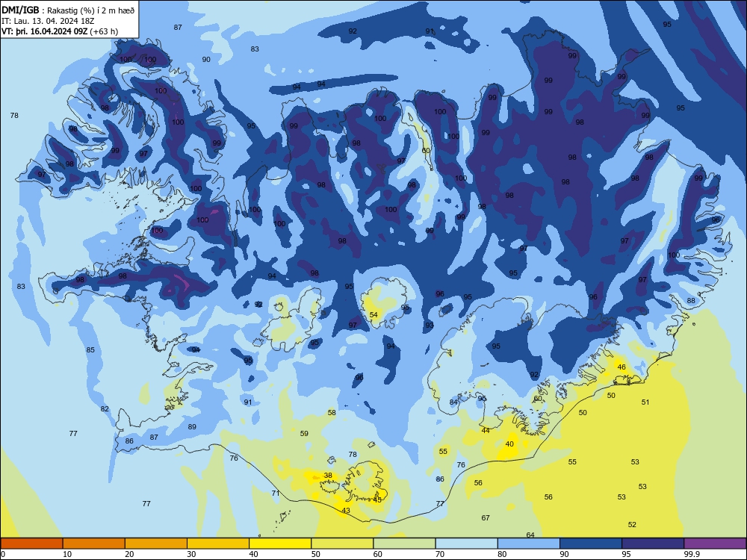
Task: Select the purple swatch above 99.9
Action: (715, 544)
